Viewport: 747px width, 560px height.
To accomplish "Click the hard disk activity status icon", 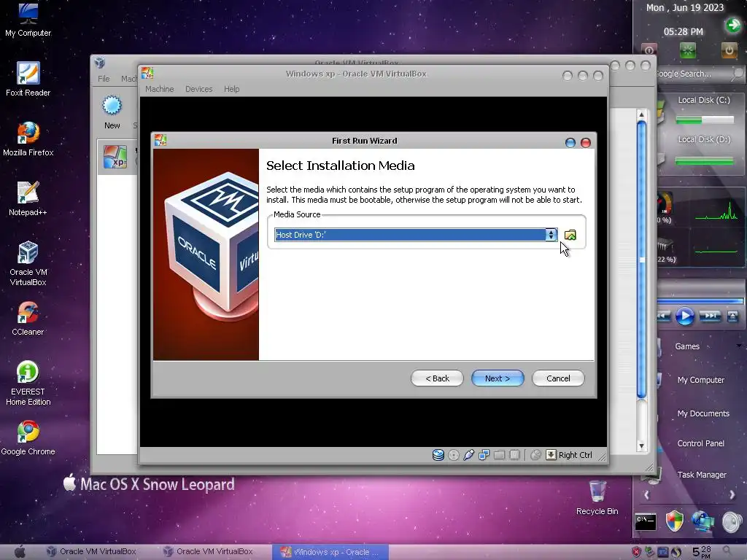I will (438, 455).
